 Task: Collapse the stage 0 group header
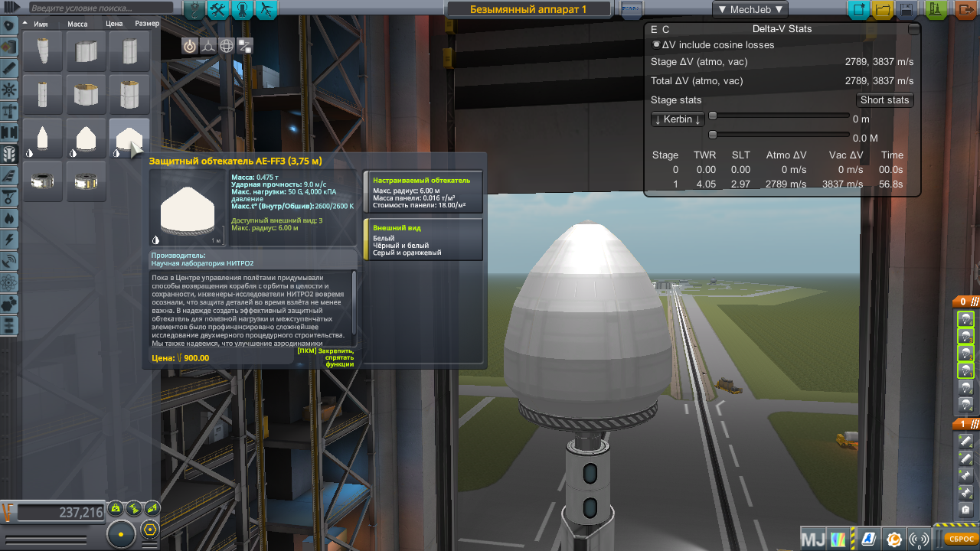[x=965, y=302]
